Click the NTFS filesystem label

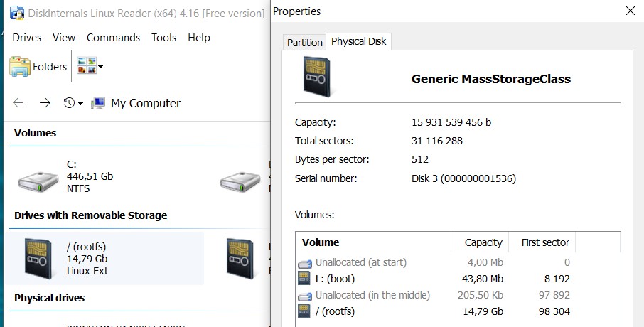pos(78,188)
